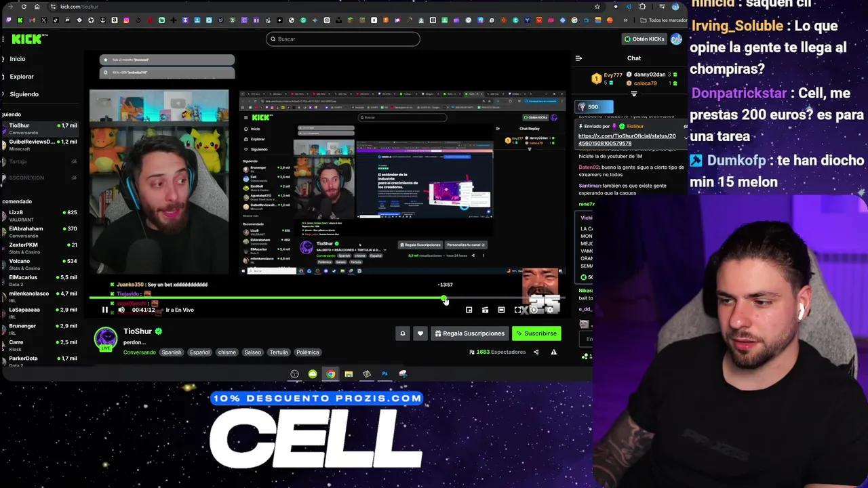This screenshot has width=868, height=488.
Task: Focus the Buscar search field
Action: 343,39
